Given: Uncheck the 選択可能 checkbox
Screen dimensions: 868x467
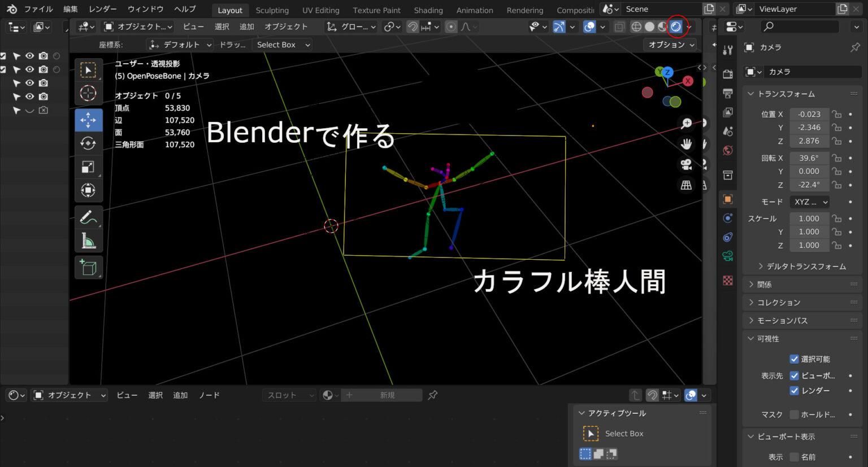Looking at the screenshot, I should tap(794, 359).
